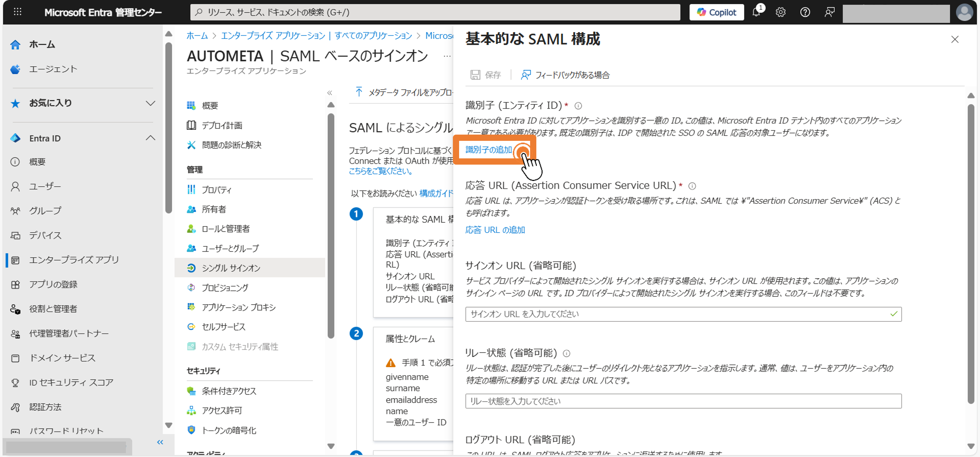Click メタデータ ファイルをアップロード toolbar button
Screen dimensions: 980x457
(x=404, y=92)
